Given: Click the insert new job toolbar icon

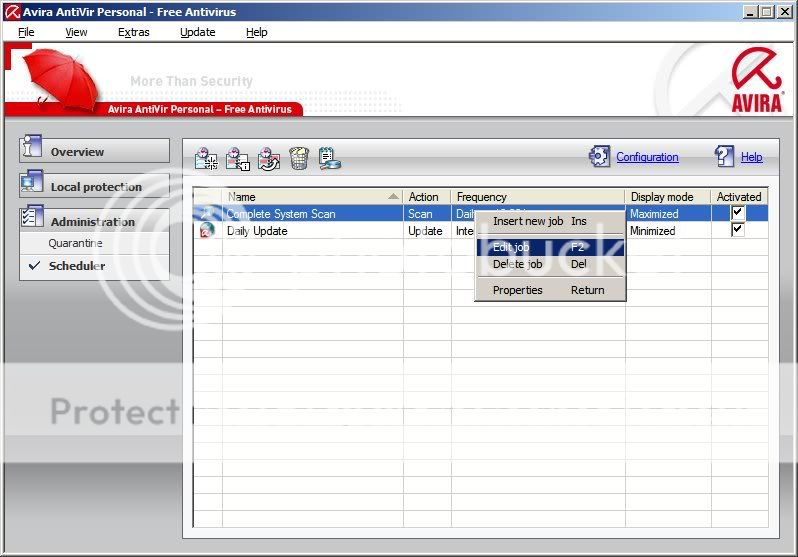Looking at the screenshot, I should (206, 158).
